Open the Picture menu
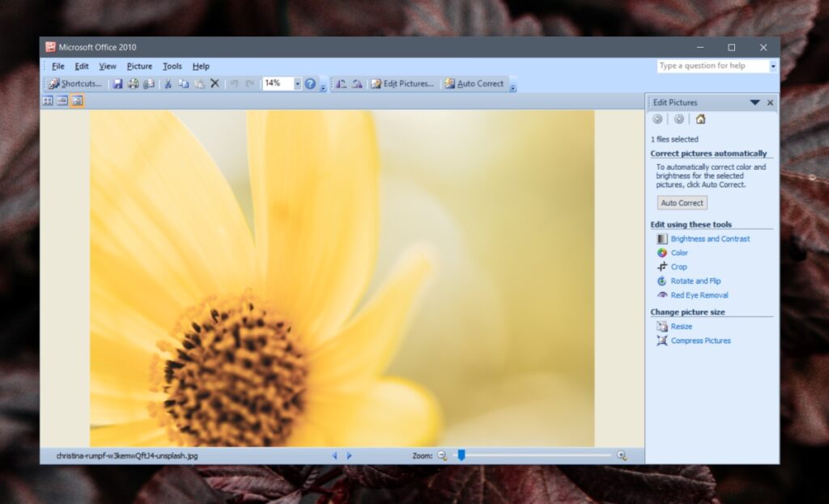 coord(139,66)
